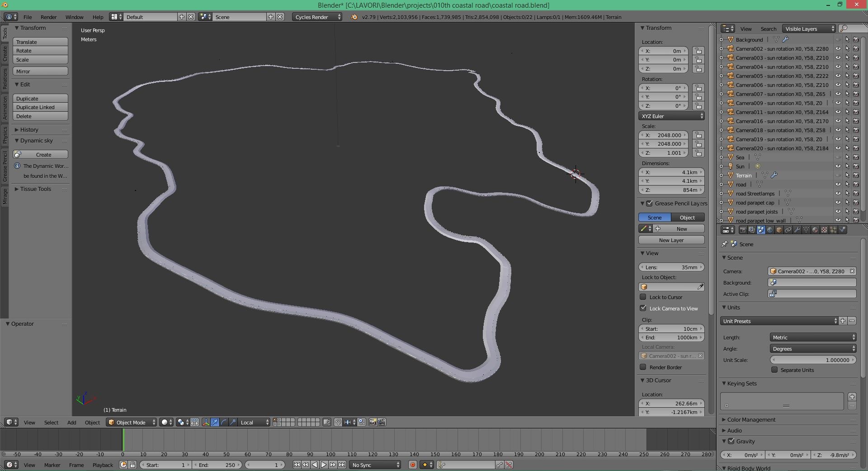Uncheck Lock Camera to View

pos(643,308)
